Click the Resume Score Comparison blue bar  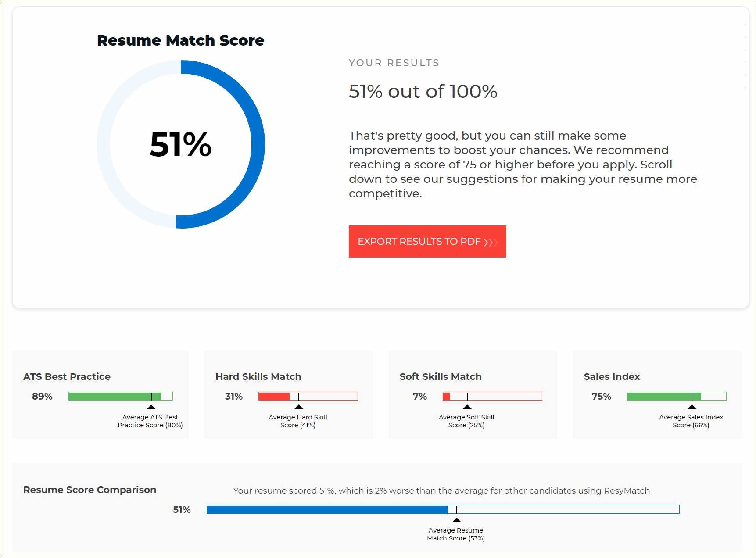pyautogui.click(x=327, y=509)
